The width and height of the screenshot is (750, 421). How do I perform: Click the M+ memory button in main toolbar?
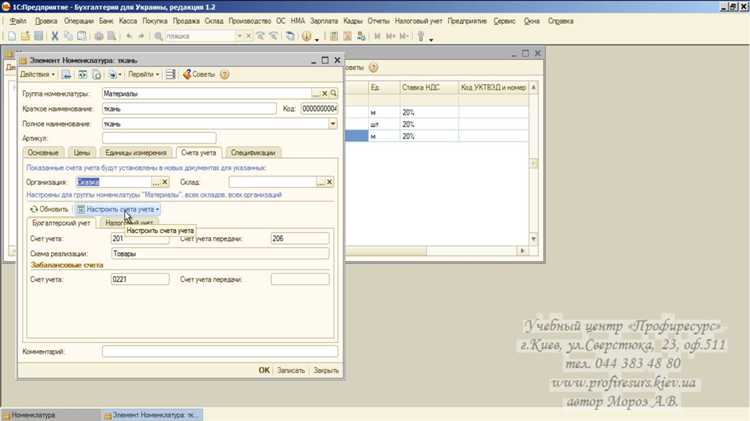click(x=391, y=36)
